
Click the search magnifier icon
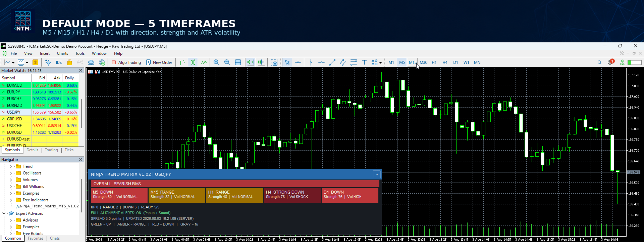tap(599, 62)
